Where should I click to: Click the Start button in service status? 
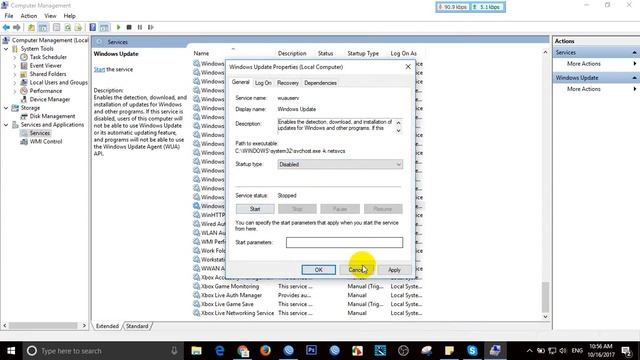(255, 209)
